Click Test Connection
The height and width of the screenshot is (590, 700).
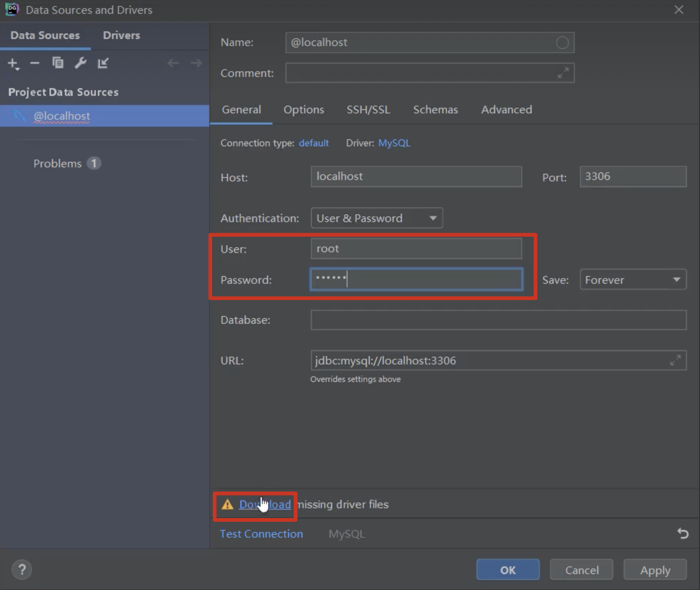[x=261, y=534]
